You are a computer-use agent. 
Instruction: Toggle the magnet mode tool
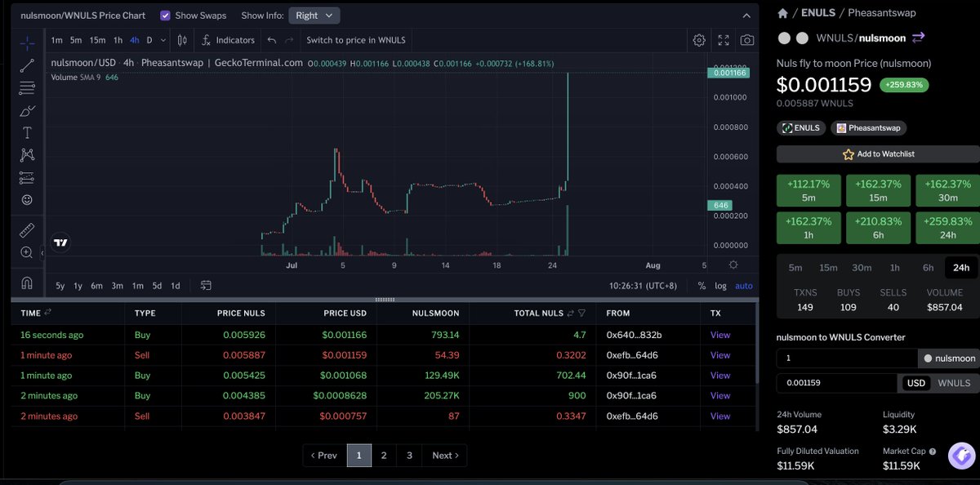point(27,283)
